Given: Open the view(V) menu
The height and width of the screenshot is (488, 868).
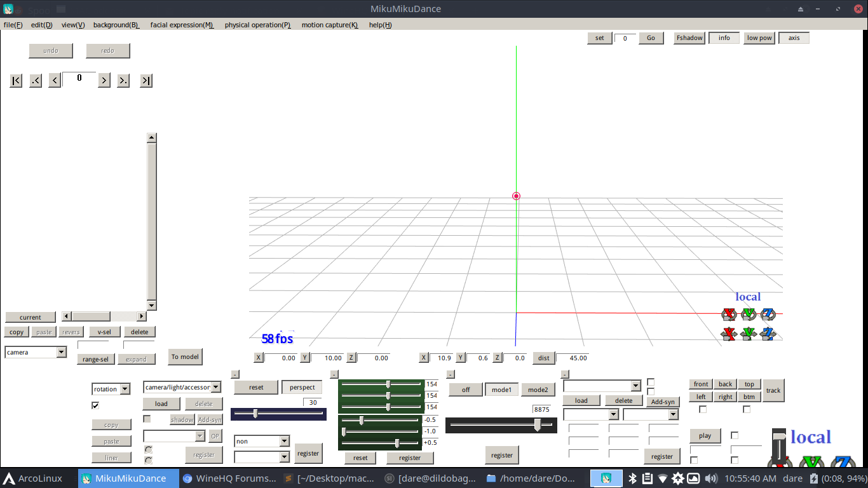Looking at the screenshot, I should [73, 25].
